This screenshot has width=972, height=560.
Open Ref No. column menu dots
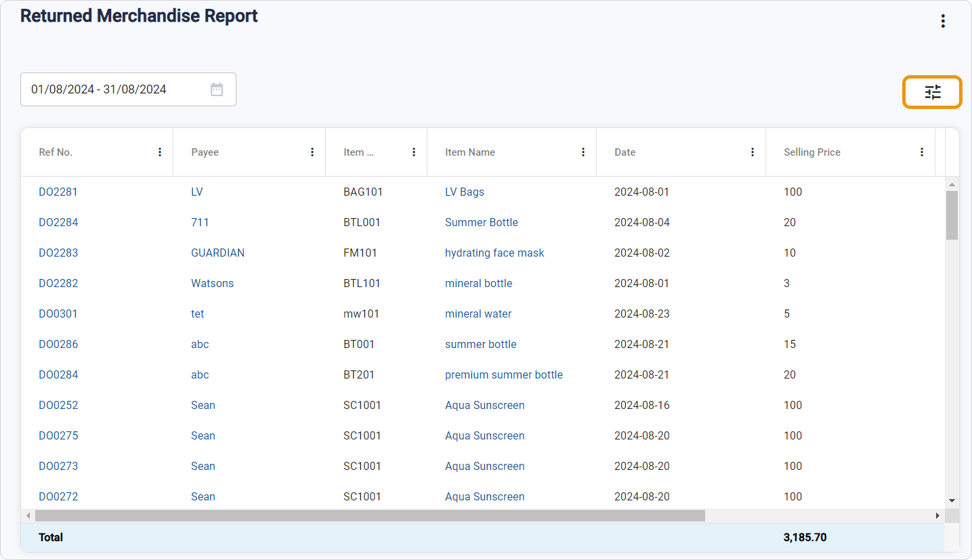[160, 152]
